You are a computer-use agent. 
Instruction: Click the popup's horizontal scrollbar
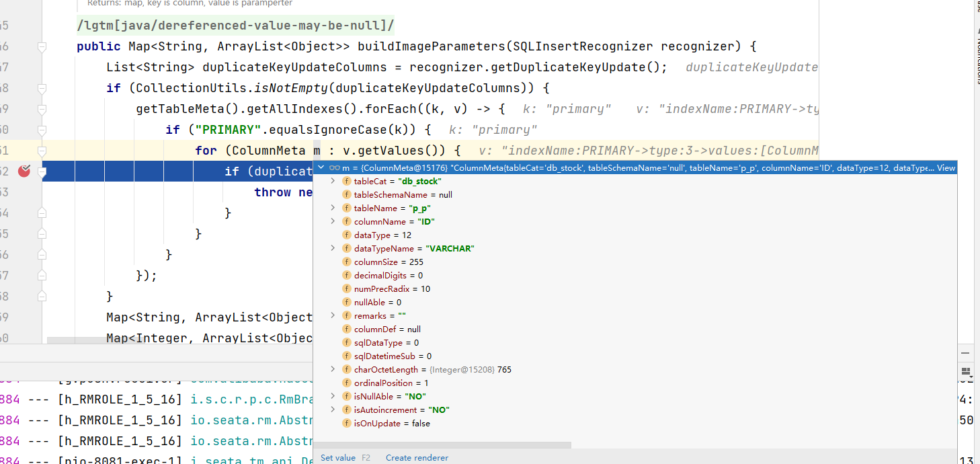click(x=442, y=445)
